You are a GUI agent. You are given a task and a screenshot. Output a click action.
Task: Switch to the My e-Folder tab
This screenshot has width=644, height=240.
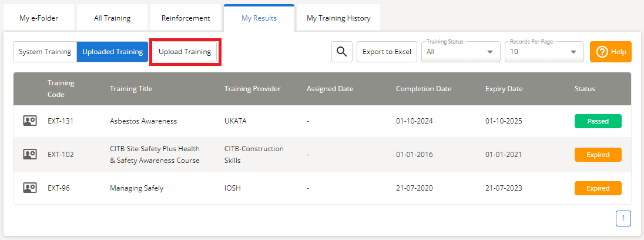(39, 18)
